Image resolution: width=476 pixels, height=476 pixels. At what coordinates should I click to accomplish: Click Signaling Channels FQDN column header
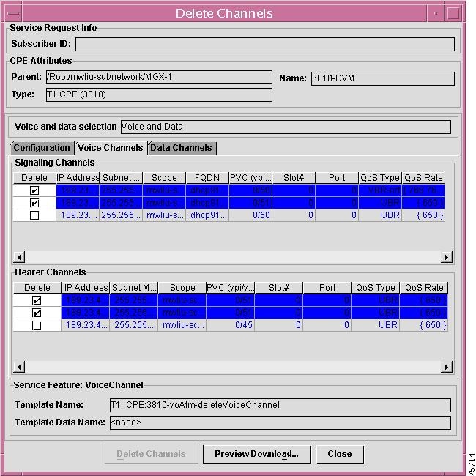coord(207,178)
